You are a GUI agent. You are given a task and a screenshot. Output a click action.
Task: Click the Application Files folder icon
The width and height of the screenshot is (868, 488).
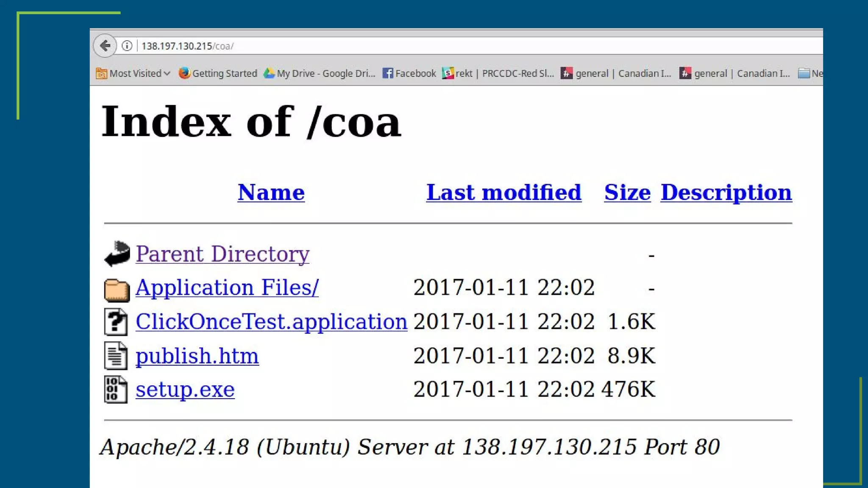[117, 290]
